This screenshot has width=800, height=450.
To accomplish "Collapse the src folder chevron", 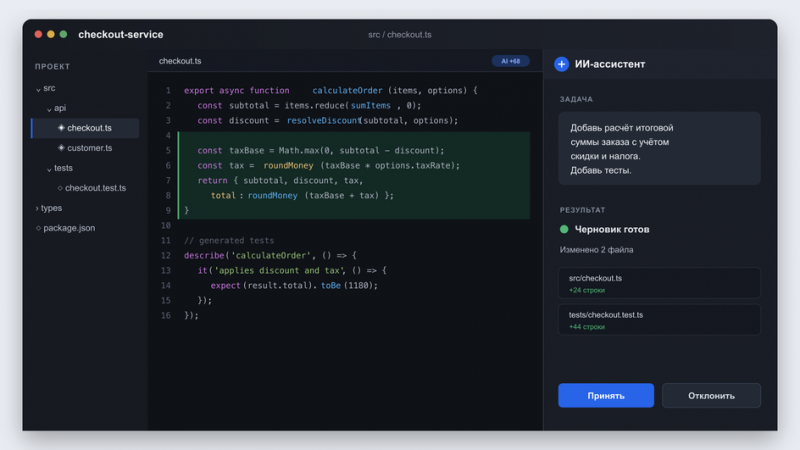I will 38,89.
